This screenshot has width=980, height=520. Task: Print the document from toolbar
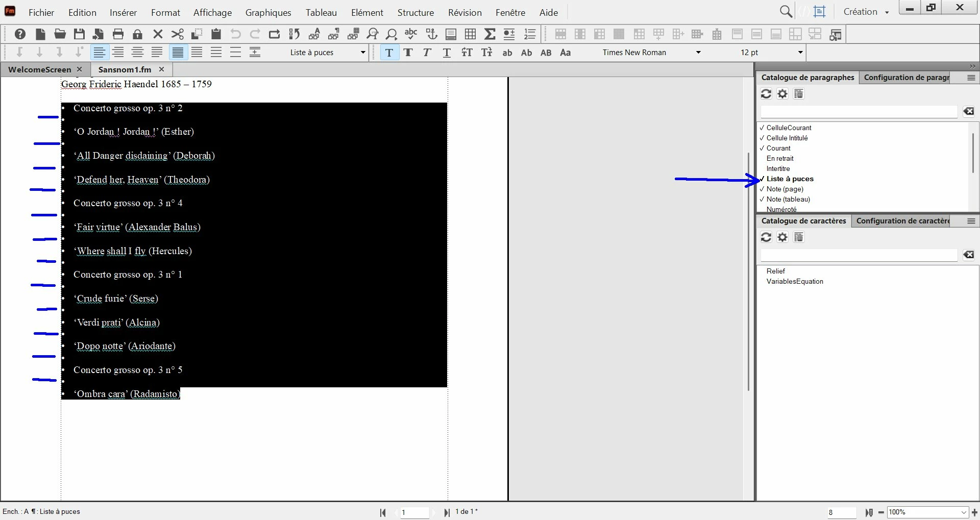(x=118, y=34)
